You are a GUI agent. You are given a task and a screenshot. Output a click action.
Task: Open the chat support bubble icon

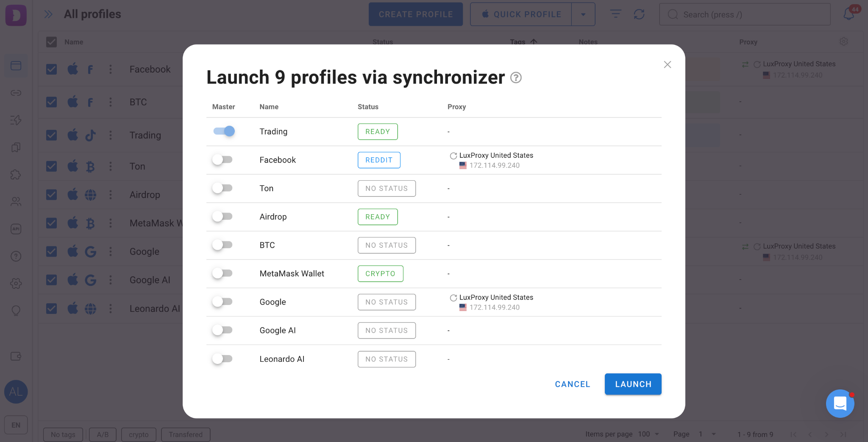click(840, 403)
